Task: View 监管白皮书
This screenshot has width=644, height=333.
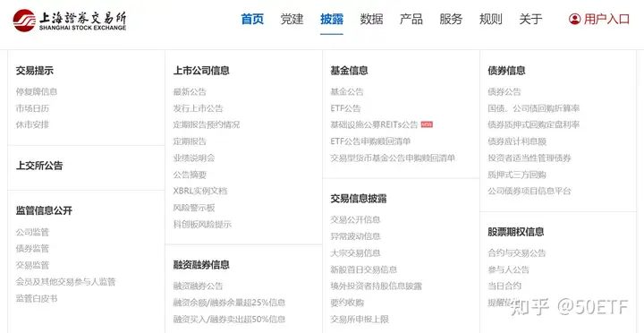Action: (37, 298)
